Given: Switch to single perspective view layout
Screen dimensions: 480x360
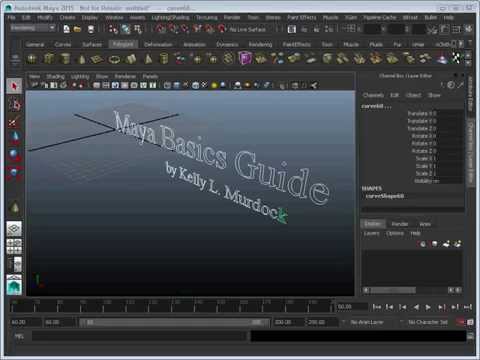Looking at the screenshot, I should [14, 229].
